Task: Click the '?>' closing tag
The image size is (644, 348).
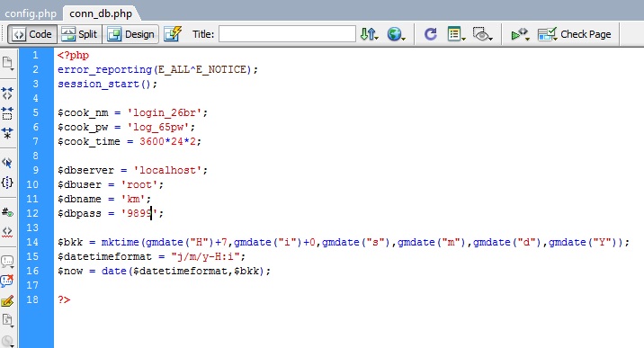Action: [x=64, y=299]
